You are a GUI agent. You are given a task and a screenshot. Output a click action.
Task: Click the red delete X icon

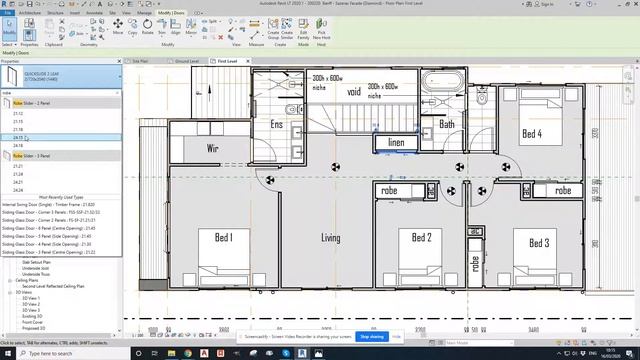click(220, 37)
